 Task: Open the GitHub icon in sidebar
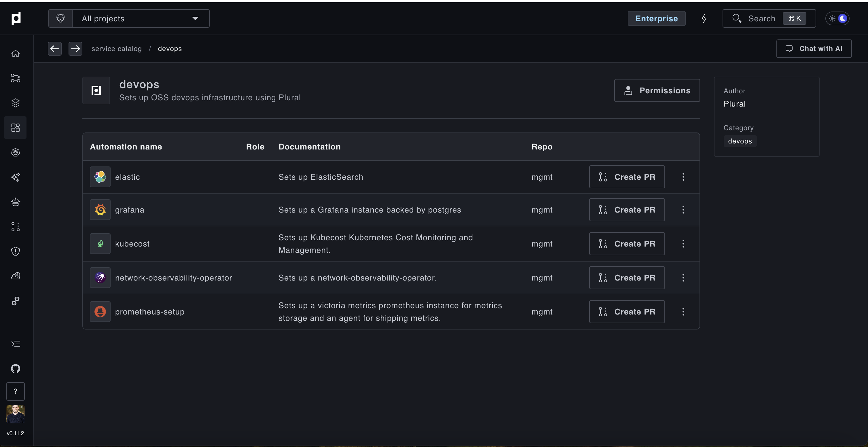click(x=16, y=368)
